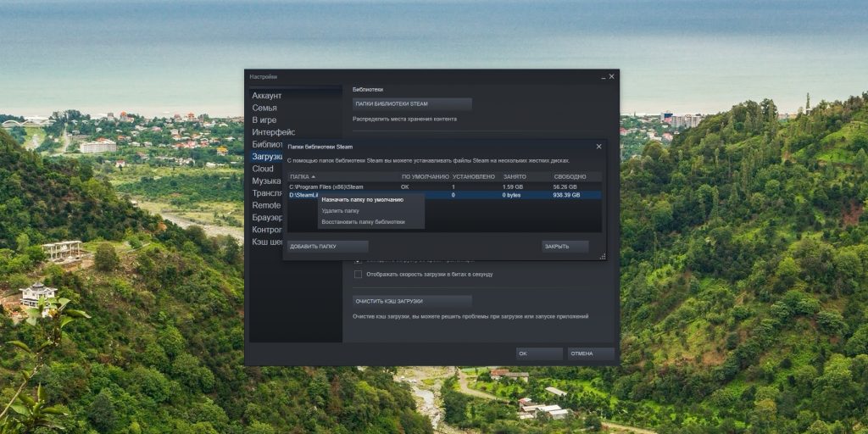Click the resize grip of library dialog
The height and width of the screenshot is (434, 868).
[603, 256]
